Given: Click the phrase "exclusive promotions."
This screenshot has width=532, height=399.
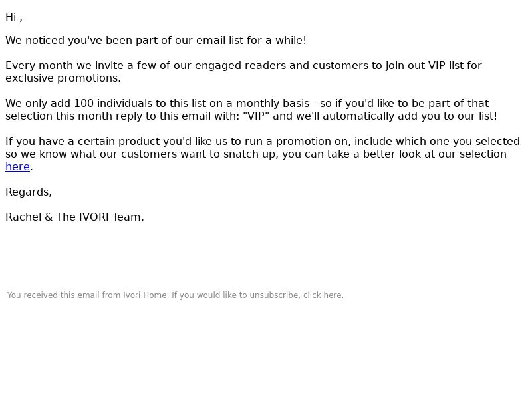Looking at the screenshot, I should click(x=63, y=78).
